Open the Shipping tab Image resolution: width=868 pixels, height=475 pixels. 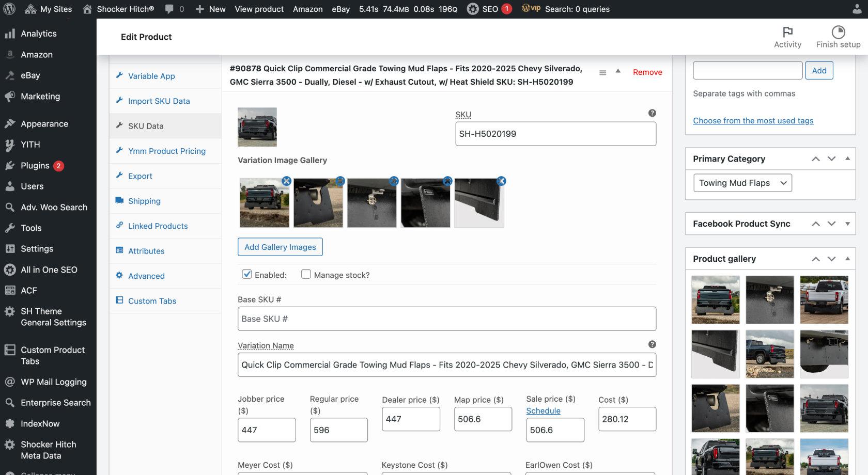pyautogui.click(x=144, y=201)
